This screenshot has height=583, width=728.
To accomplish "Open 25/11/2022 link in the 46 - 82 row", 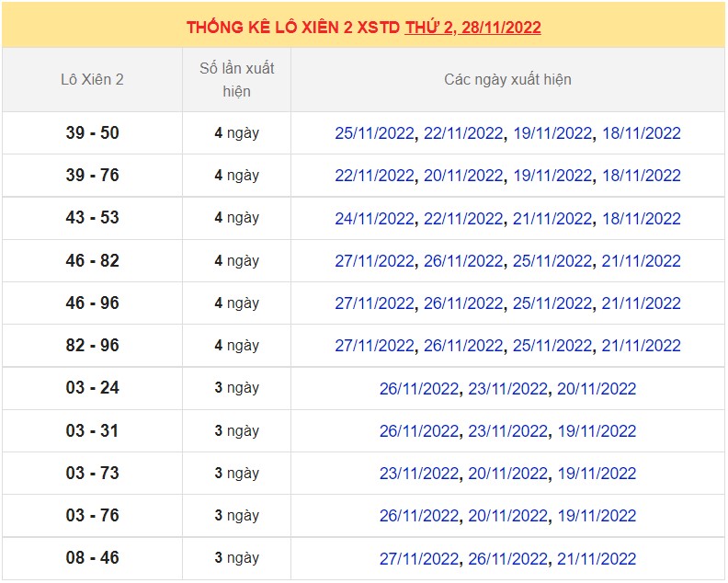I will tap(552, 261).
